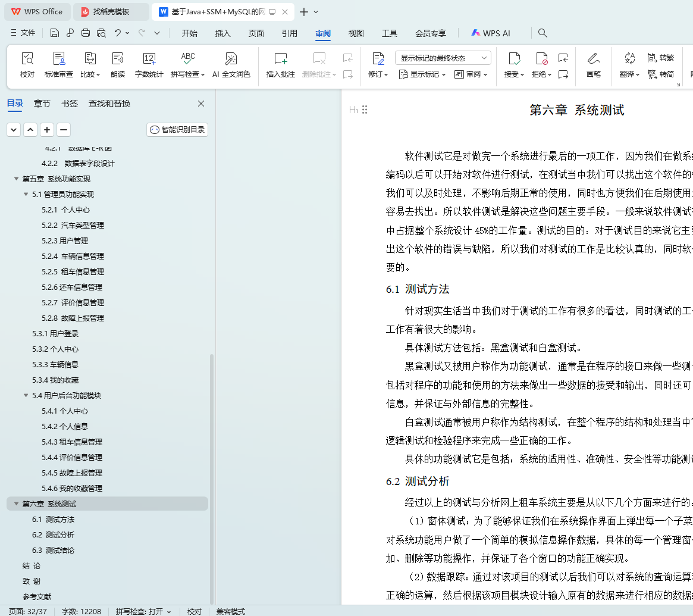The height and width of the screenshot is (616, 693).
Task: Convert text with 简转繁 button
Action: 661,58
